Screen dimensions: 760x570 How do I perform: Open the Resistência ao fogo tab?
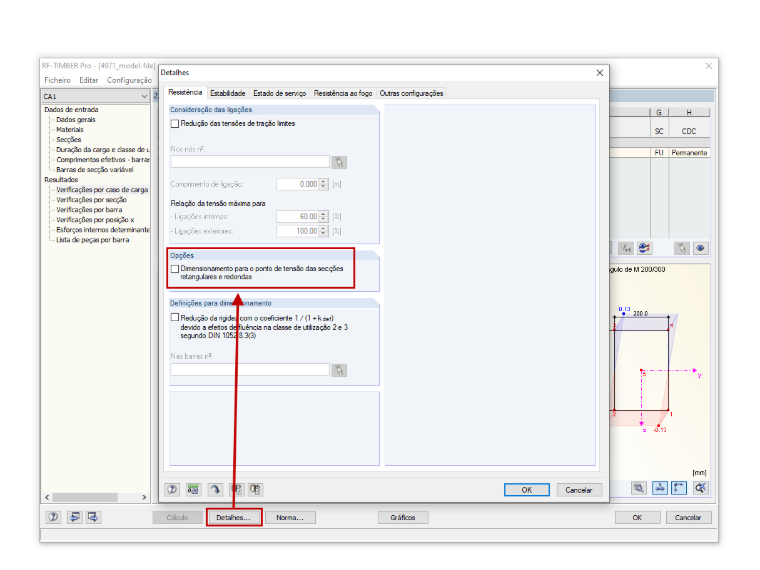pos(343,93)
